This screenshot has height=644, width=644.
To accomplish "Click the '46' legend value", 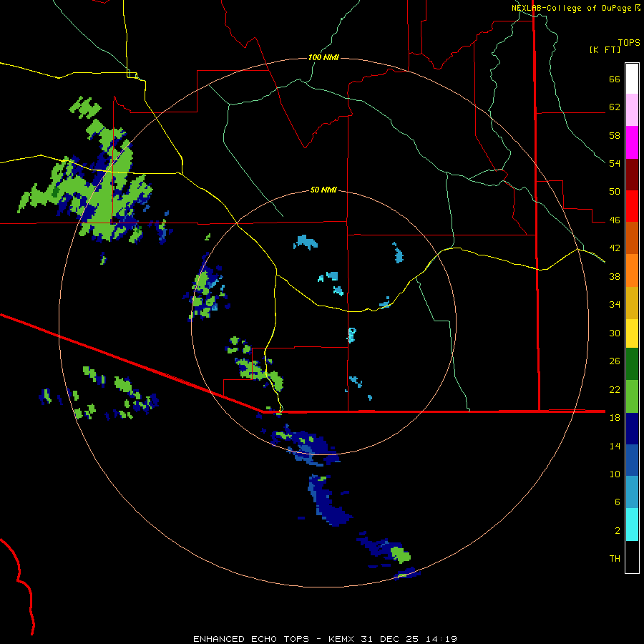I will (x=615, y=220).
